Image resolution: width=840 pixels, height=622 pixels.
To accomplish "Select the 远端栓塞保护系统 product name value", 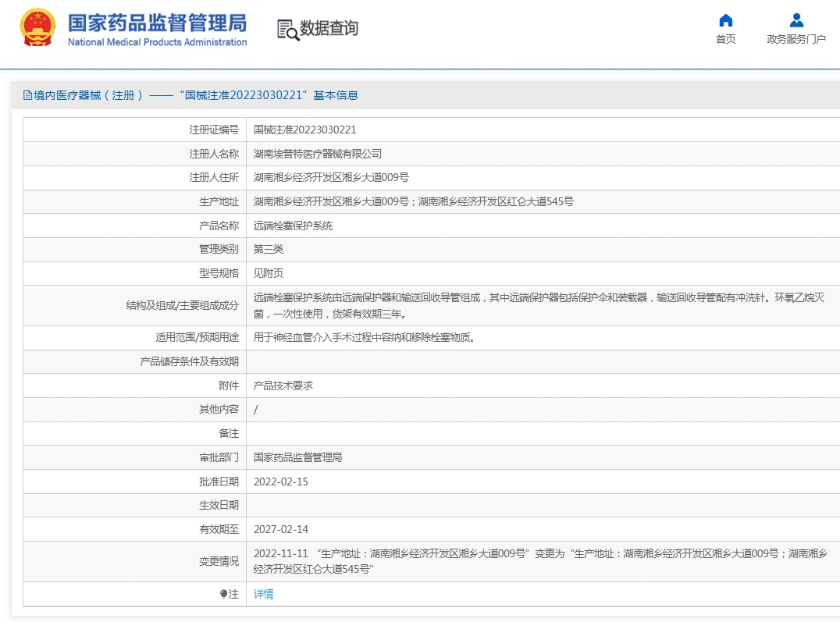I will pos(293,226).
